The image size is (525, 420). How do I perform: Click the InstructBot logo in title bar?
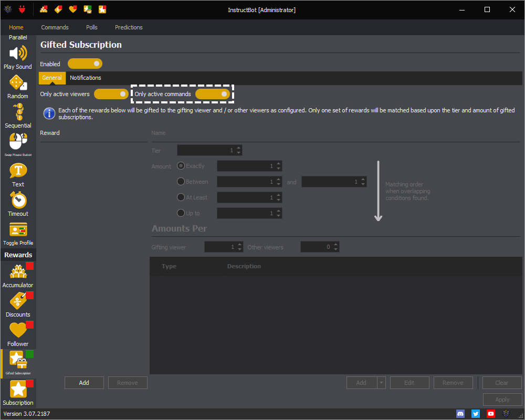click(8, 9)
